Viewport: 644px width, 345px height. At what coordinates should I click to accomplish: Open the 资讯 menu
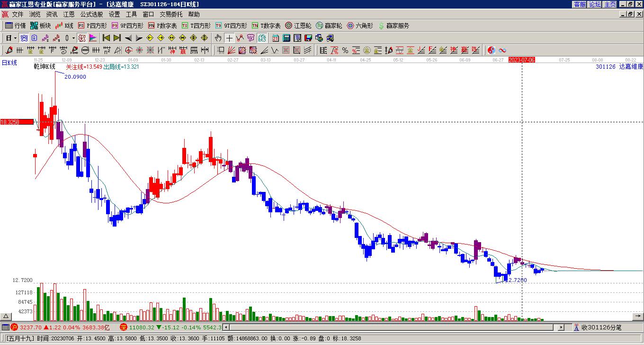coord(52,15)
